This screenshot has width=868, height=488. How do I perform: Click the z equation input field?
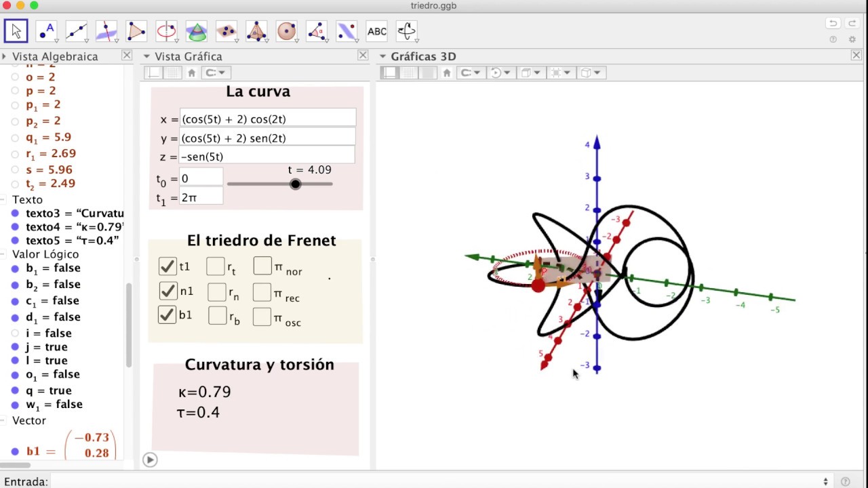point(267,156)
